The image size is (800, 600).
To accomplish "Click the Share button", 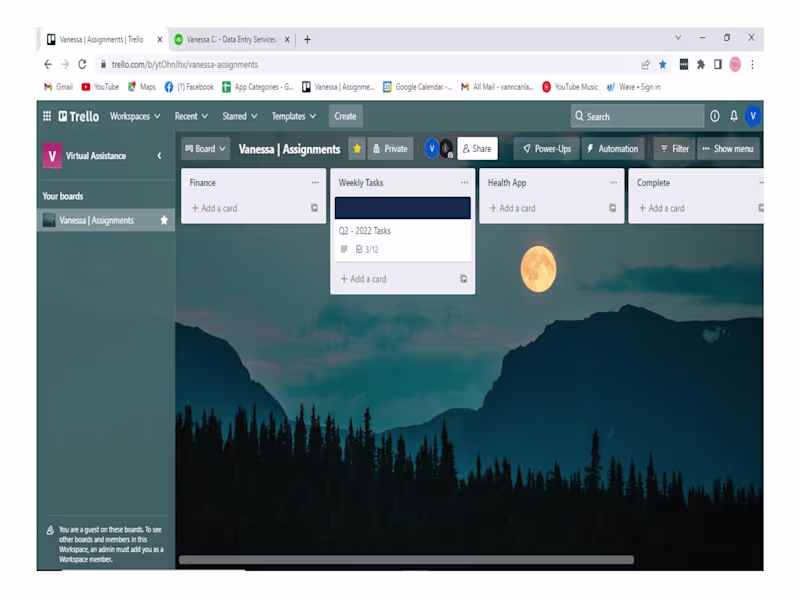I will point(477,148).
